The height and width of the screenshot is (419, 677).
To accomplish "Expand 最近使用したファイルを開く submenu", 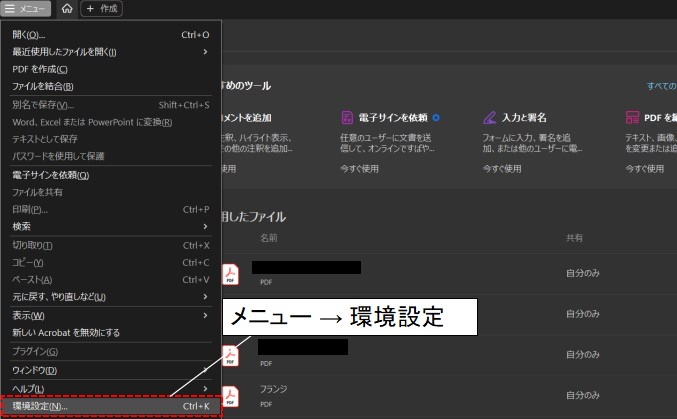I will (x=205, y=52).
